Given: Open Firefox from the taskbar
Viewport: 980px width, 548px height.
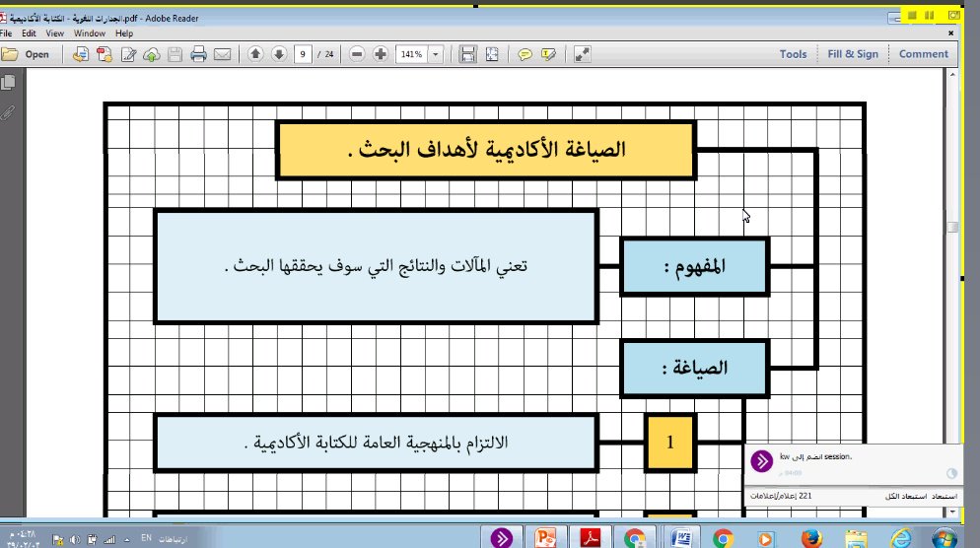Looking at the screenshot, I should (811, 537).
